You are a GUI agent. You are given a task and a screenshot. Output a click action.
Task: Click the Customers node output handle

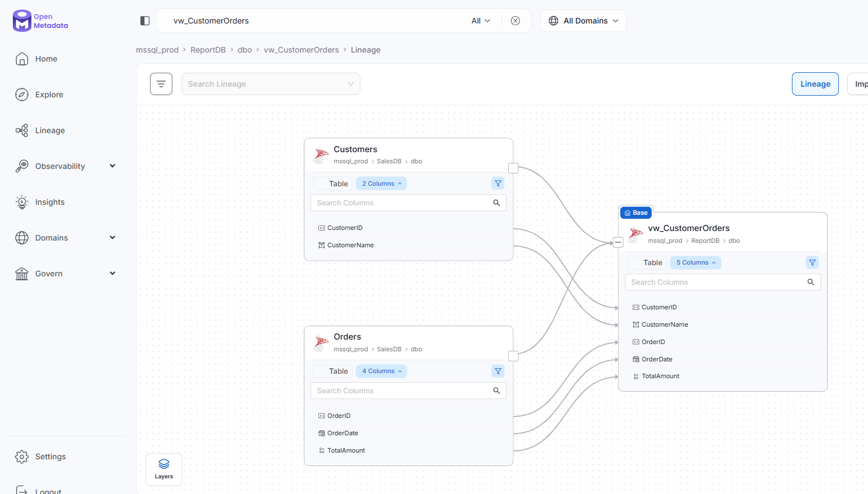point(513,168)
